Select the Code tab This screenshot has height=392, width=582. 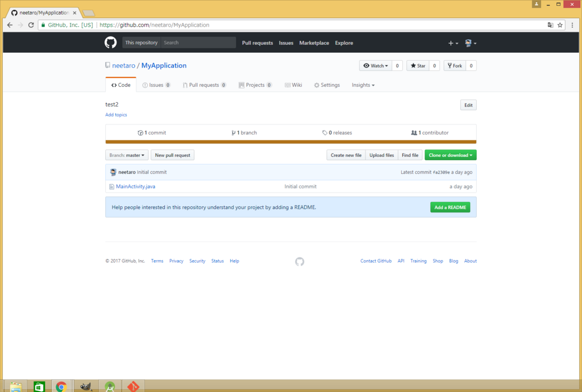pos(121,85)
